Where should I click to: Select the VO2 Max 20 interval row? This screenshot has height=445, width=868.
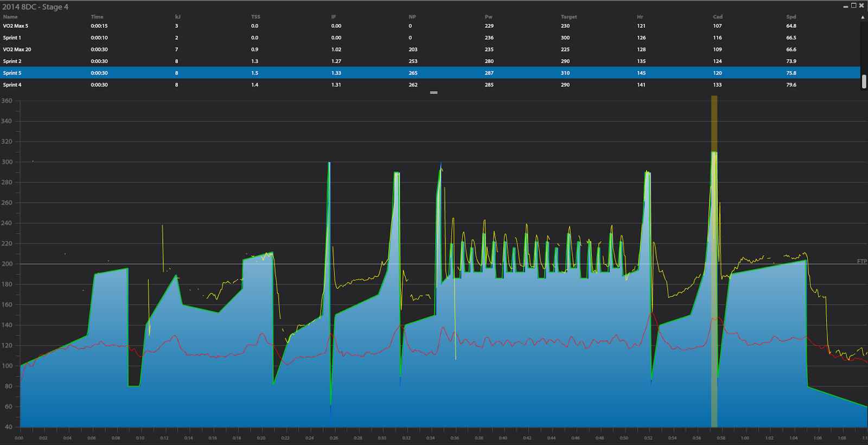(x=430, y=49)
